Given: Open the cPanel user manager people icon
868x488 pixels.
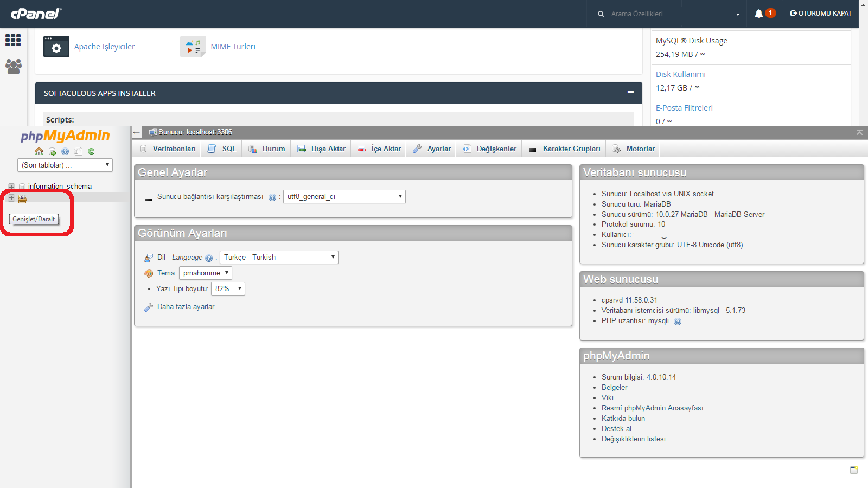Looking at the screenshot, I should point(13,67).
